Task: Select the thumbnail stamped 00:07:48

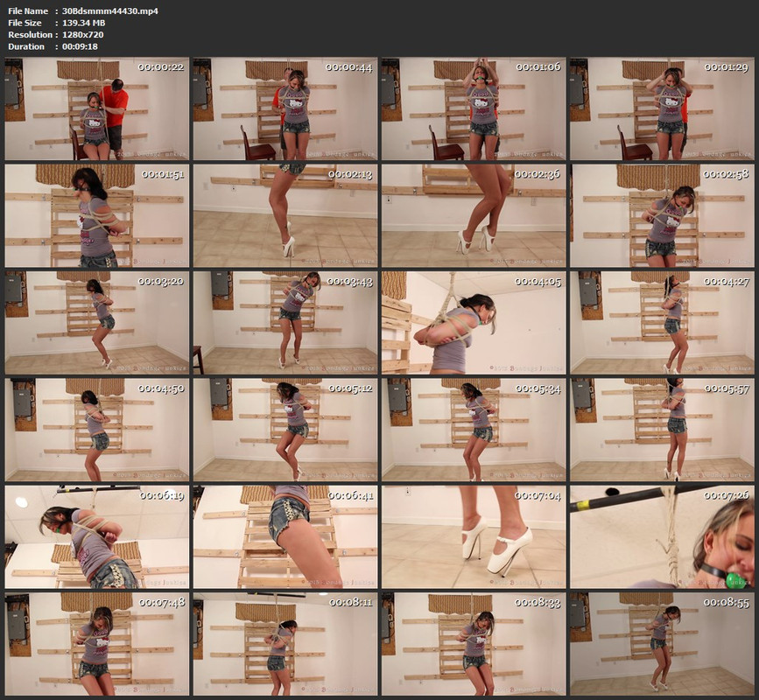Action: 97,644
